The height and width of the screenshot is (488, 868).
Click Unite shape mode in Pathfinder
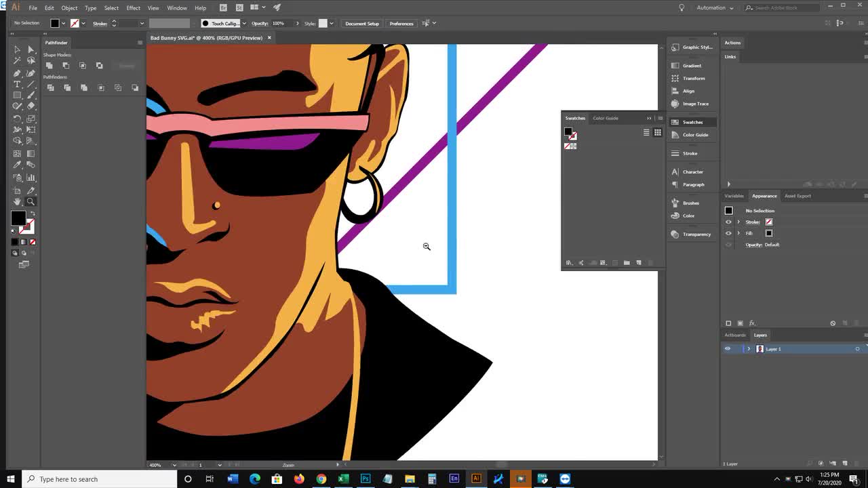[x=49, y=66]
